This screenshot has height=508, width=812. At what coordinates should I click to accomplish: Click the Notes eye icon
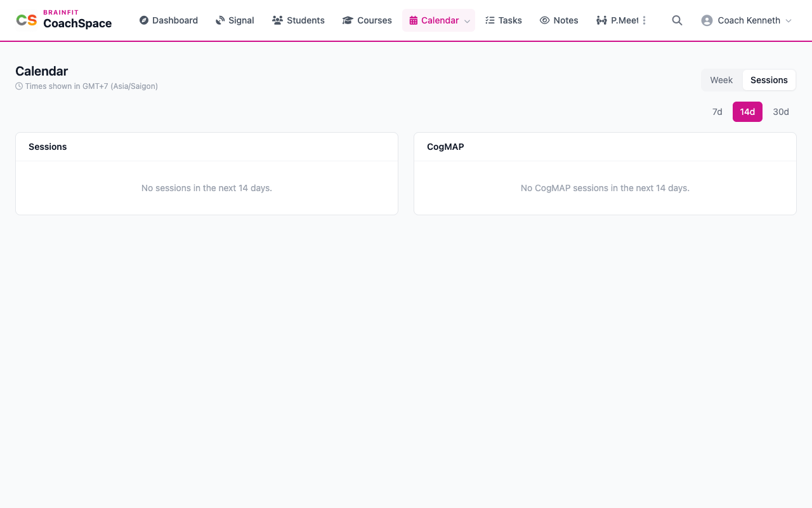(x=544, y=20)
